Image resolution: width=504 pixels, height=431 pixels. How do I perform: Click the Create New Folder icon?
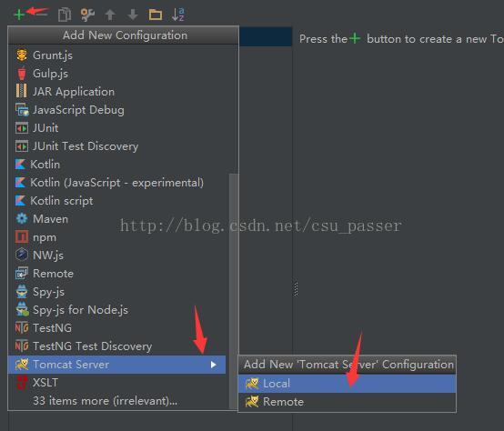pyautogui.click(x=156, y=15)
